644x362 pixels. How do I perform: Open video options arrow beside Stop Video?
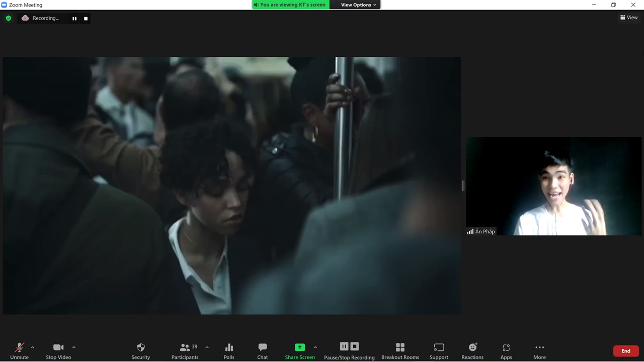74,347
